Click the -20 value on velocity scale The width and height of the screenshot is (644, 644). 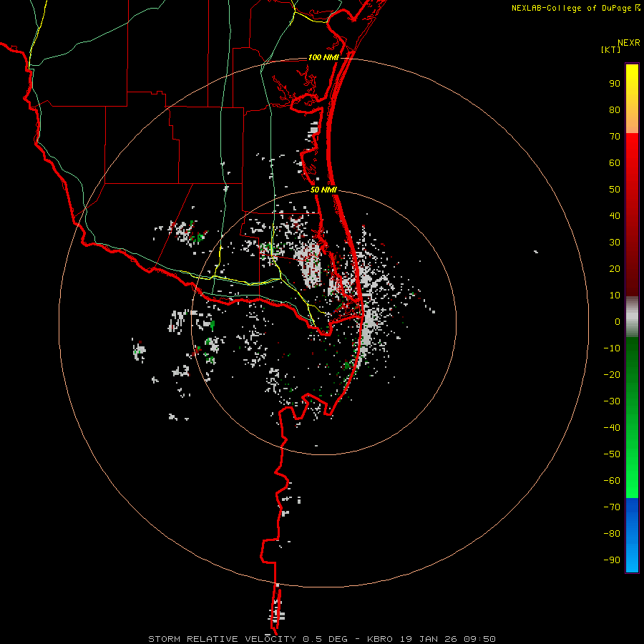tap(612, 375)
